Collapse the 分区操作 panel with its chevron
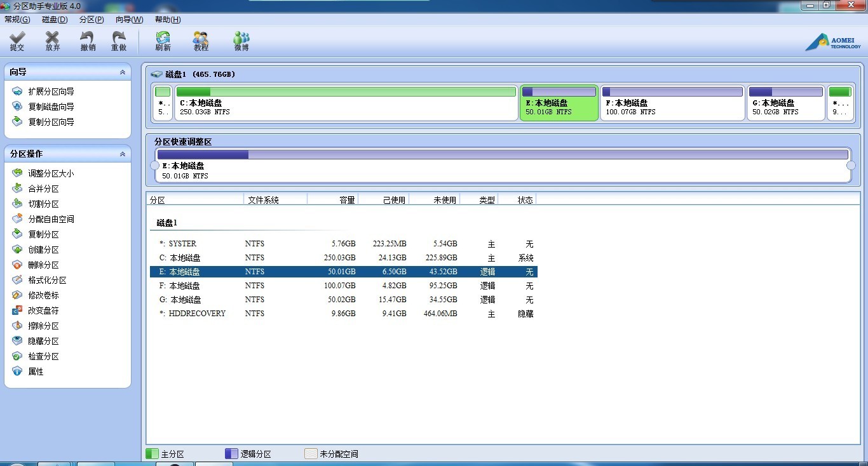Screen dimensions: 868x466 (x=123, y=154)
